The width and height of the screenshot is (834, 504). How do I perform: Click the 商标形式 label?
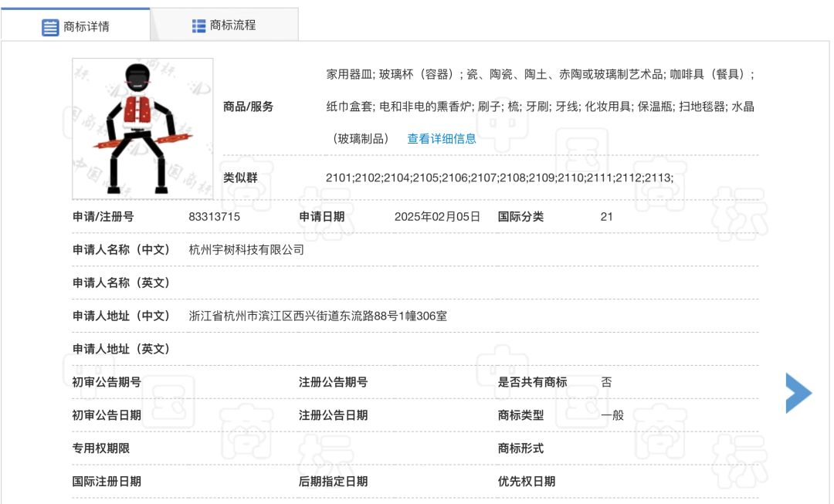[x=520, y=448]
